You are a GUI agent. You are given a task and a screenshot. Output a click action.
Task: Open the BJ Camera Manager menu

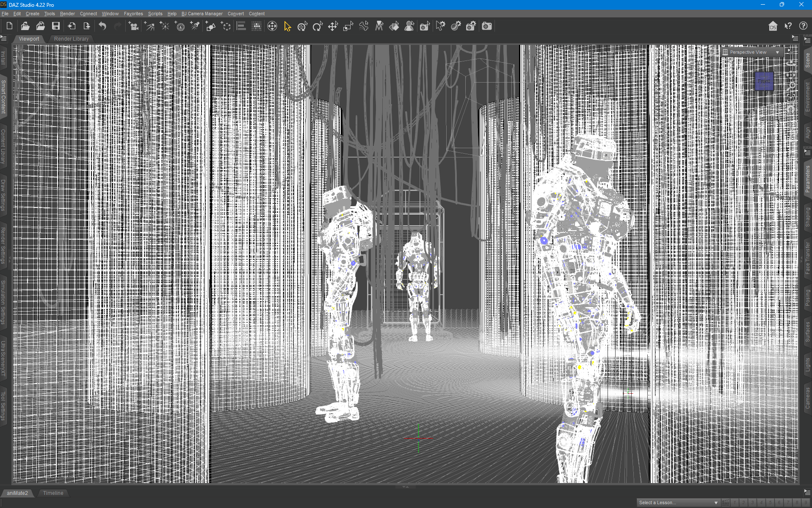202,14
